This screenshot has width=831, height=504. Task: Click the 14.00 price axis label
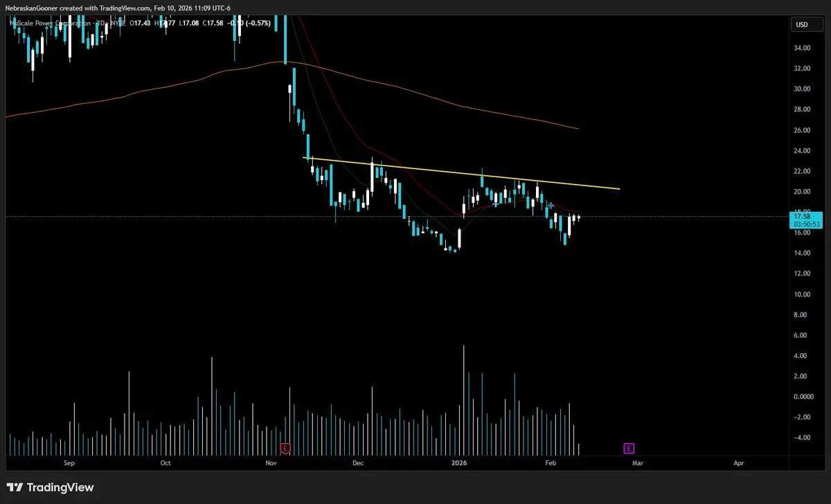[803, 253]
